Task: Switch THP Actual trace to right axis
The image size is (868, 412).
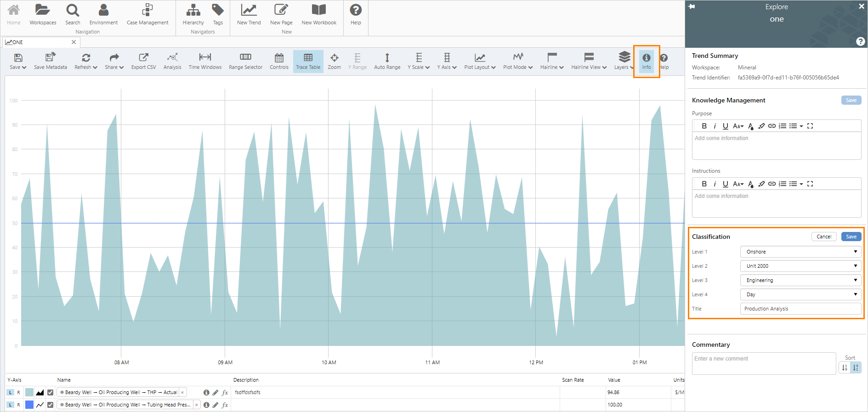Action: pos(18,392)
